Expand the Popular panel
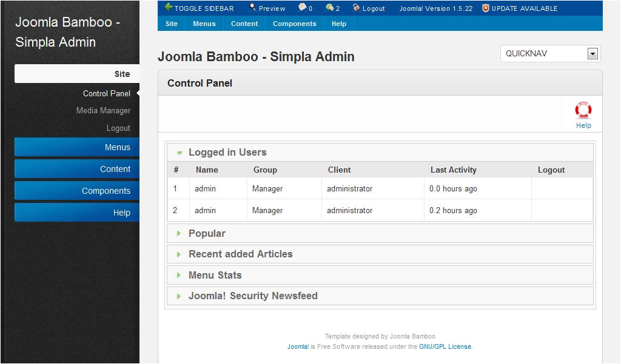The height and width of the screenshot is (364, 621). [380, 233]
